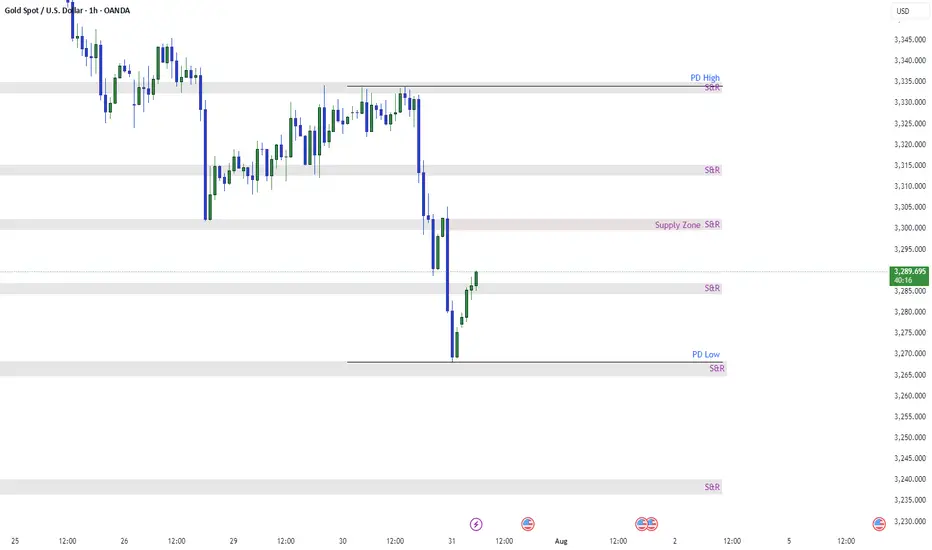Click the 31 date on the time axis
The image size is (932, 550).
[x=452, y=541]
